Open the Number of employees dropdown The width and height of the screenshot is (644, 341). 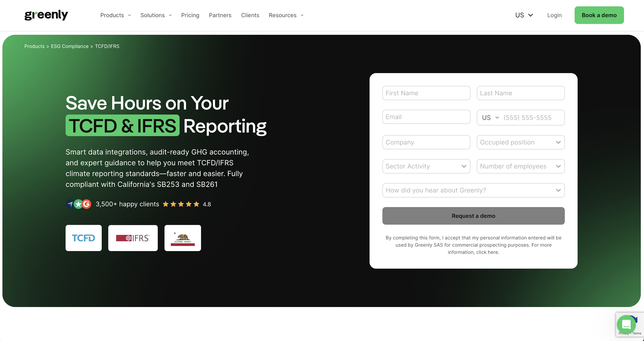(x=521, y=166)
